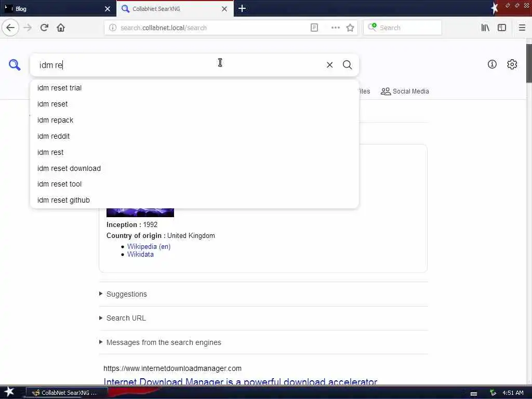
Task: Click the browser Back arrow button
Action: click(x=10, y=28)
